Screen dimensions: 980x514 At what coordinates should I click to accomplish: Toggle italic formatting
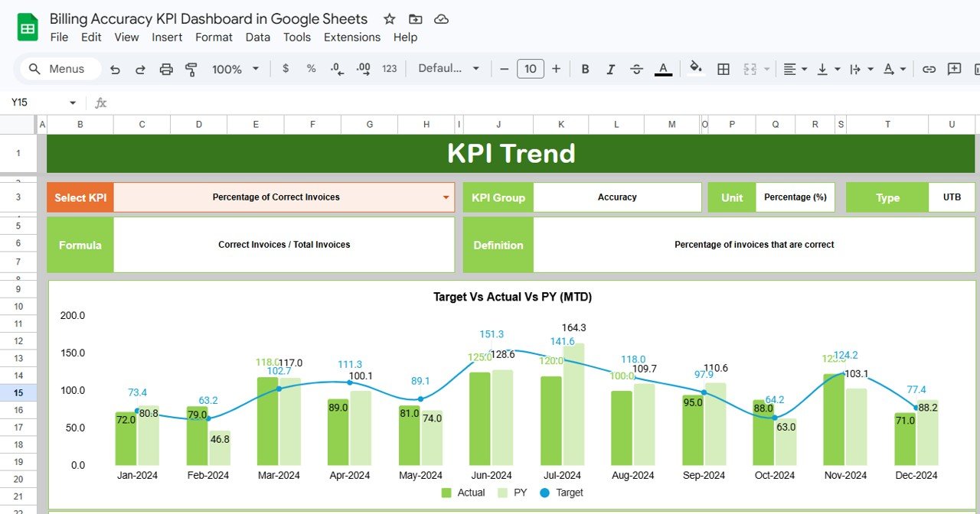(609, 69)
